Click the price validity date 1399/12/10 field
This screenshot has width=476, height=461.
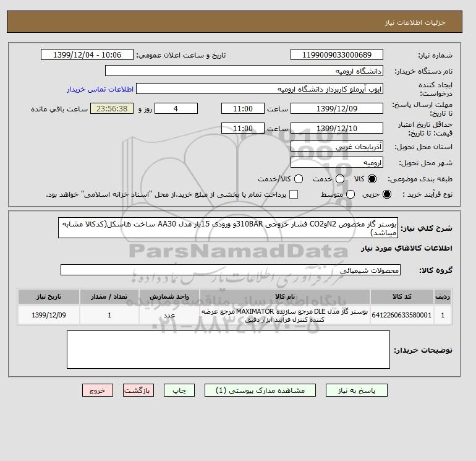coord(337,128)
